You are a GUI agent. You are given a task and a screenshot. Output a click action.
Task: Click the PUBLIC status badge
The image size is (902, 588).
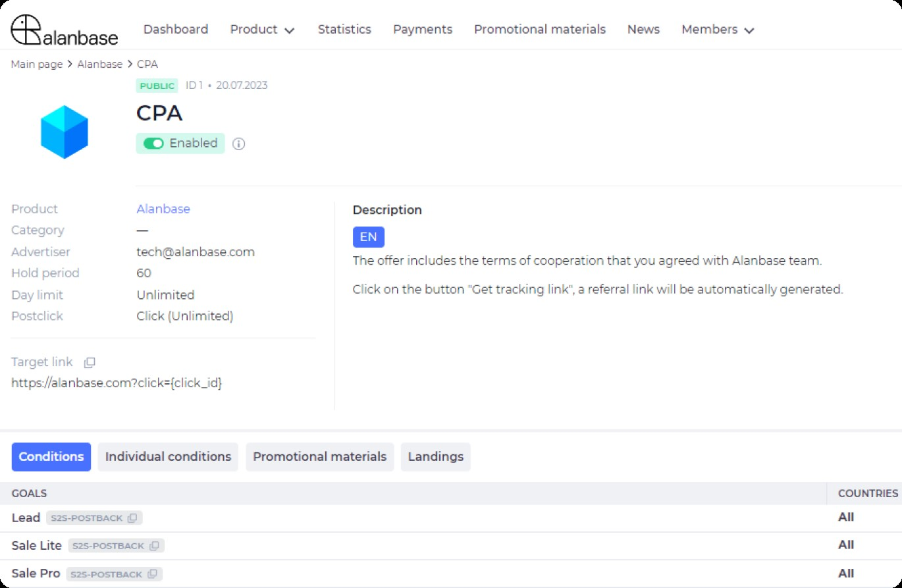tap(157, 86)
